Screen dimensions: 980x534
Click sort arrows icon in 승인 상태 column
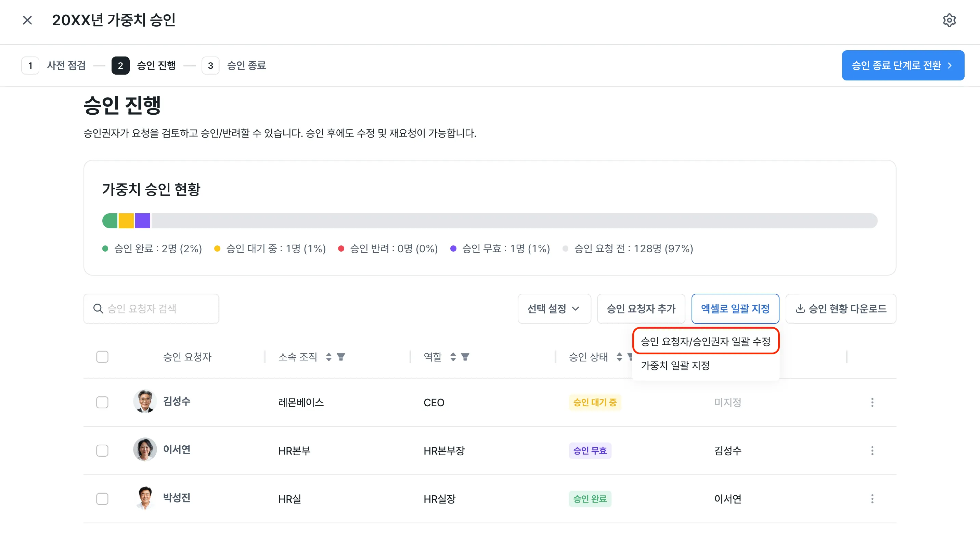coord(619,357)
